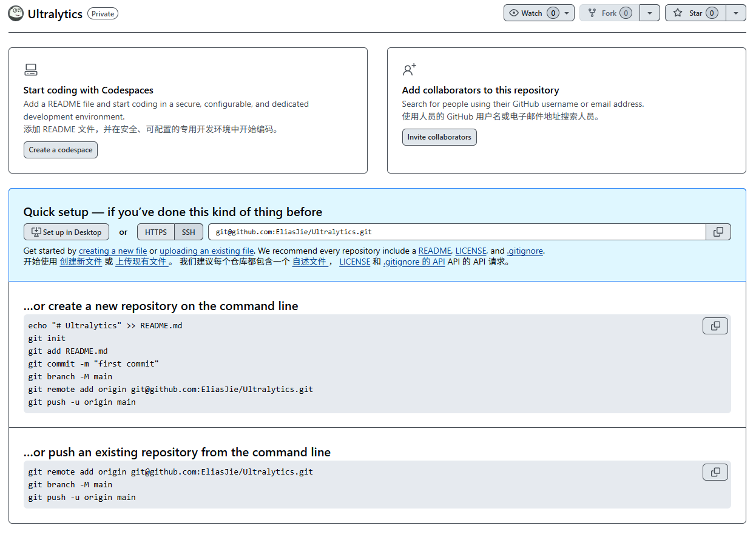Screen dimensions: 756x534
Task: Click the Private badge label
Action: (103, 13)
